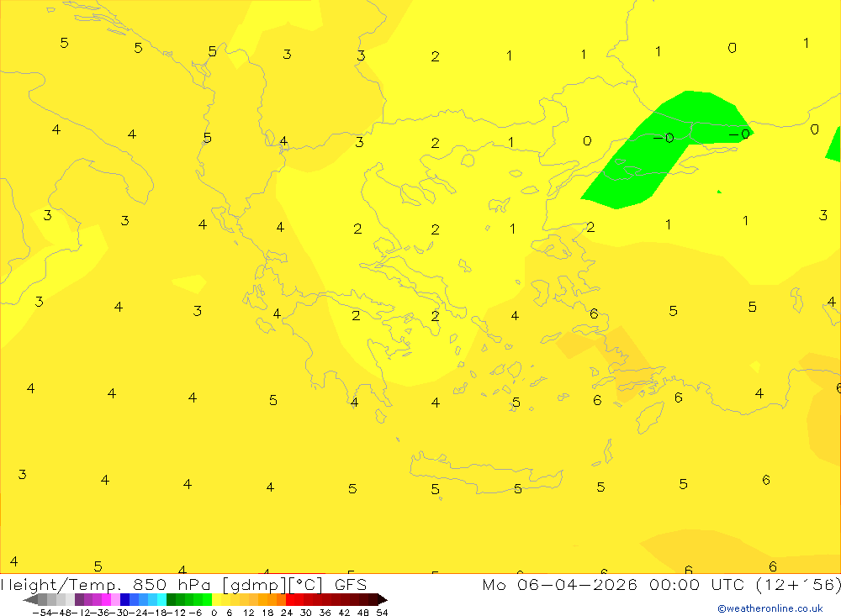Click the '0' label on the color scale
Image resolution: width=841 pixels, height=616 pixels.
214,613
